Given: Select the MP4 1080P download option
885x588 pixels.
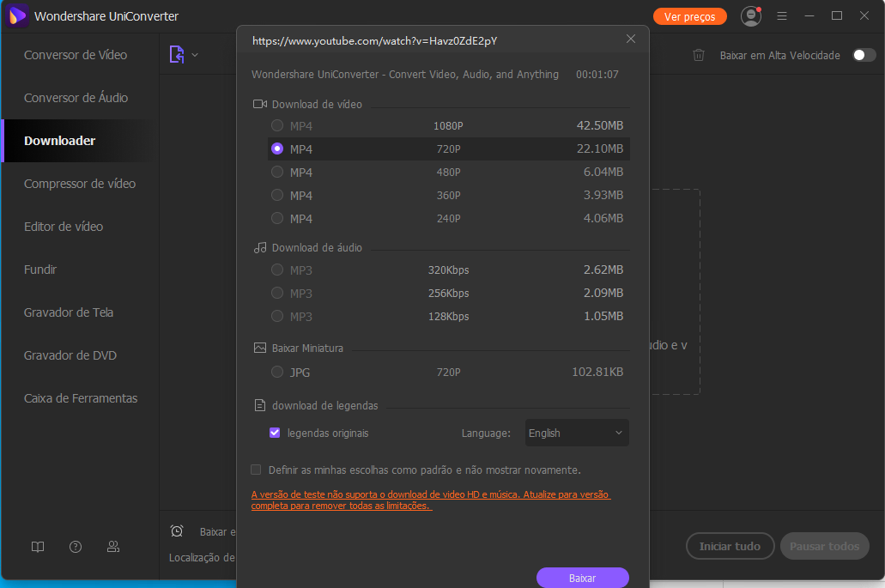Looking at the screenshot, I should pyautogui.click(x=277, y=124).
